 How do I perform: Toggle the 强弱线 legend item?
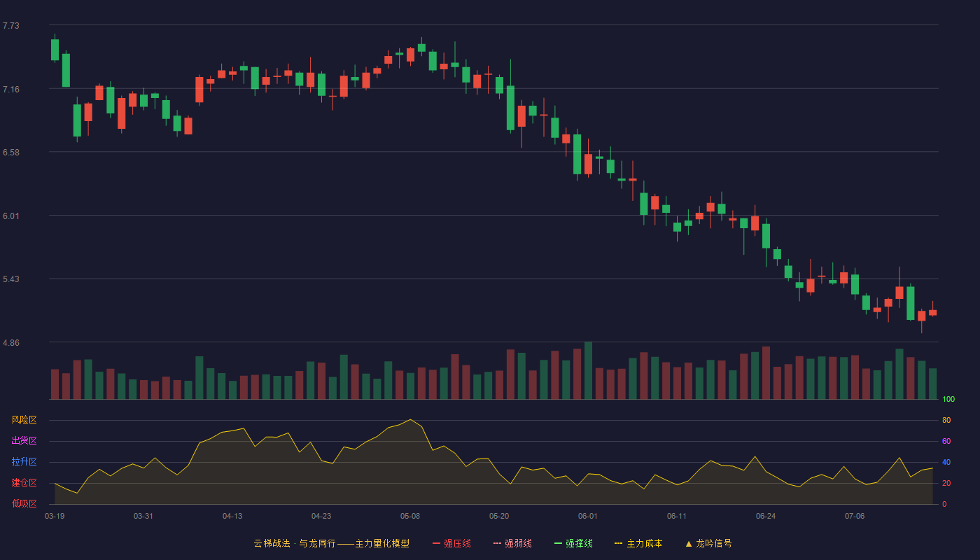point(512,543)
